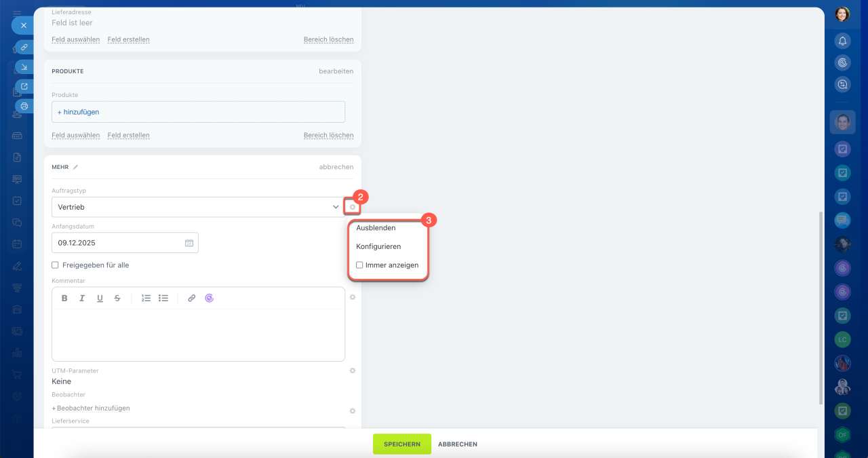The width and height of the screenshot is (868, 458).
Task: Open the CoPilot spiral icon in right sidebar
Action: point(842,62)
